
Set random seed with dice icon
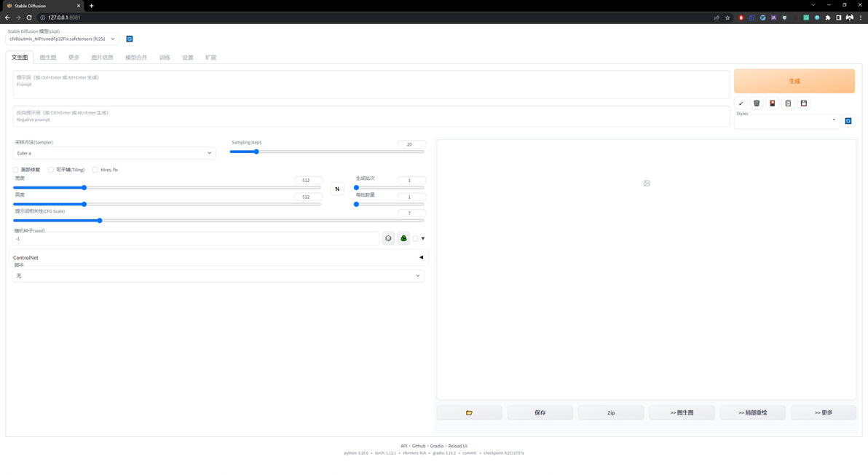tap(388, 239)
